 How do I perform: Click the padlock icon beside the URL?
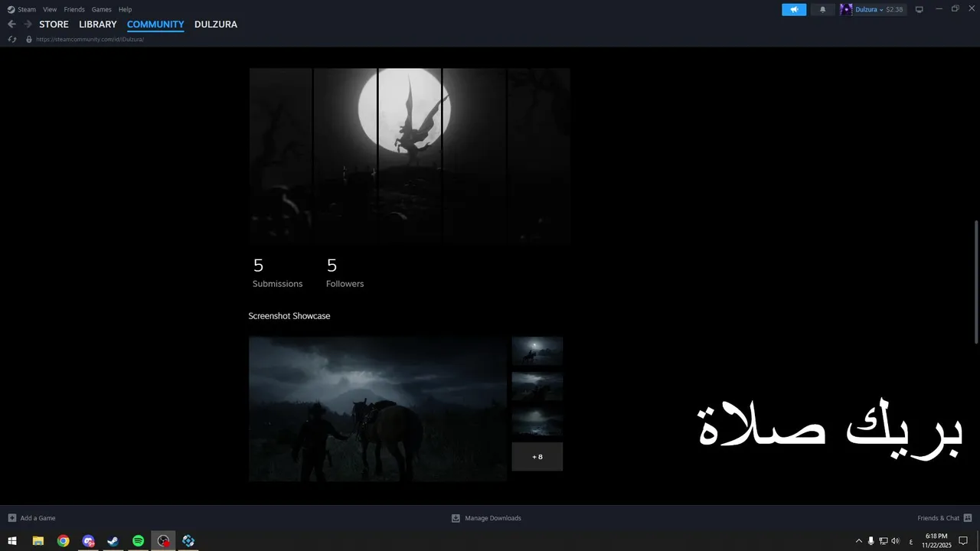(x=29, y=39)
